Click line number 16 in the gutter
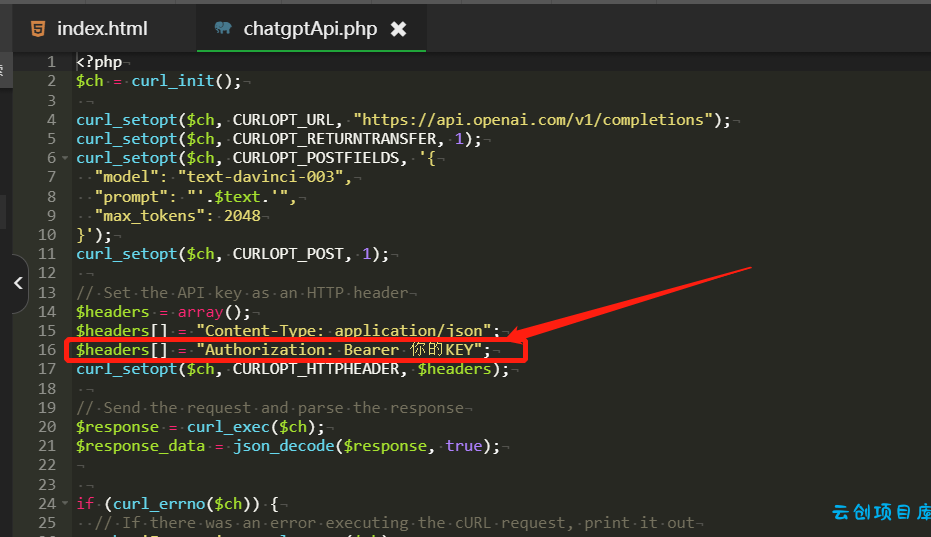Screen dimensions: 931x537 [47, 350]
